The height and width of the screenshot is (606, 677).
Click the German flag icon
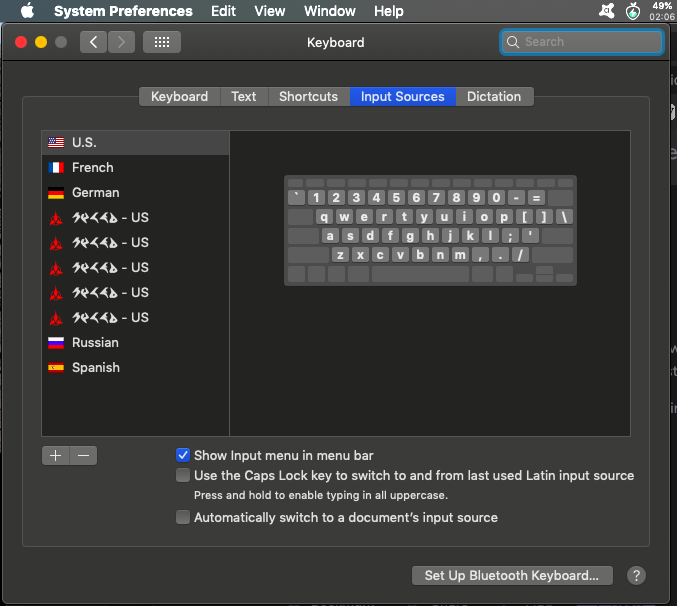click(x=56, y=193)
